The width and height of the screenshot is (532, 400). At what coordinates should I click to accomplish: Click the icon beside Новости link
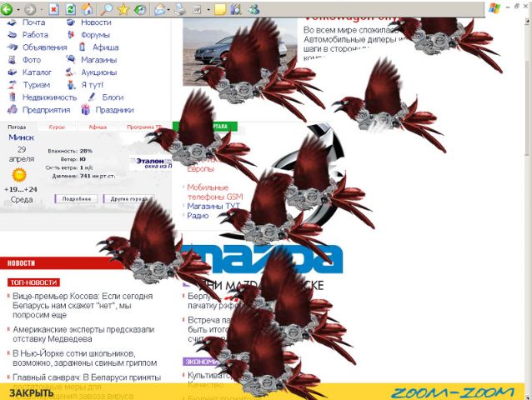tap(71, 22)
